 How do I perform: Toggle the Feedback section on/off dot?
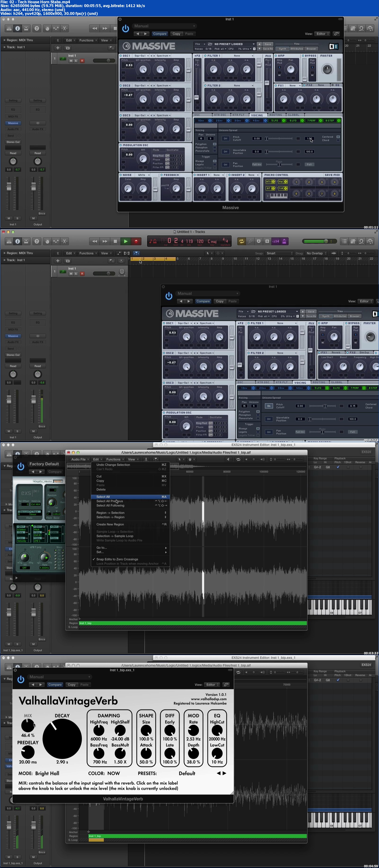tap(162, 175)
